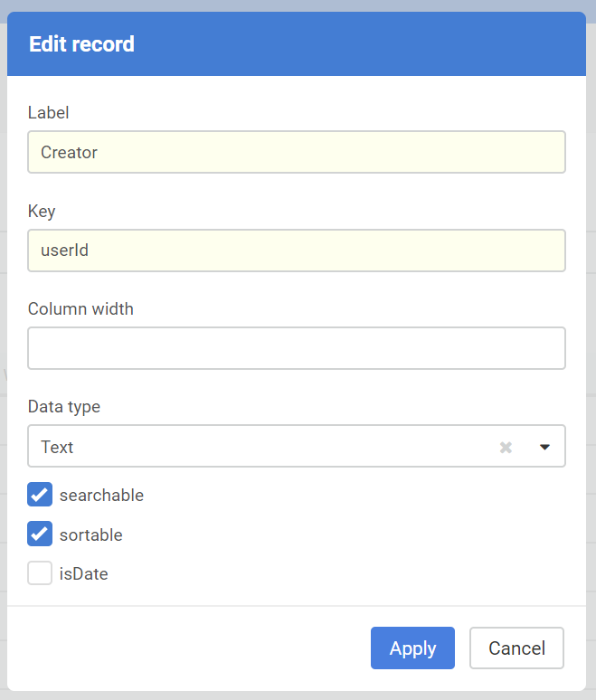This screenshot has width=596, height=700.
Task: Click into the empty Column width field
Action: pos(297,348)
